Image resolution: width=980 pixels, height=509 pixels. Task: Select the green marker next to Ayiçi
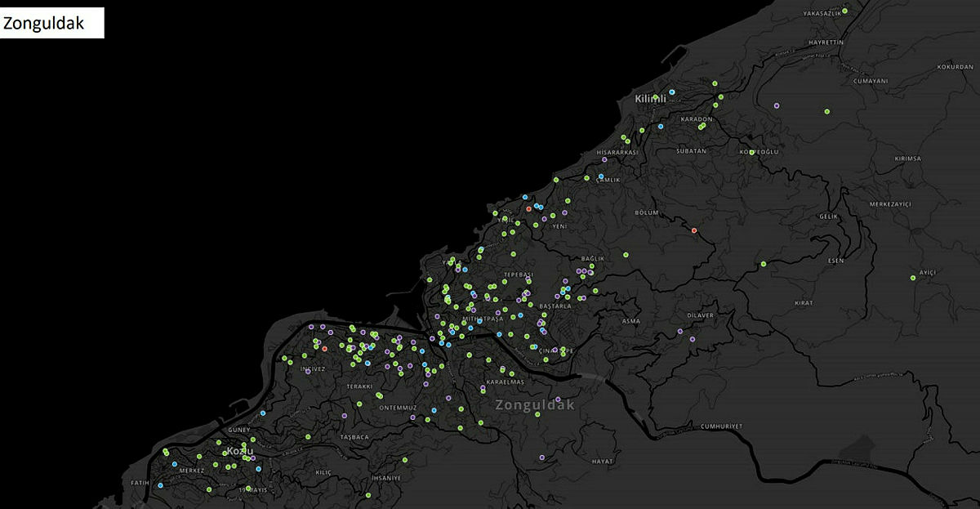click(x=913, y=278)
